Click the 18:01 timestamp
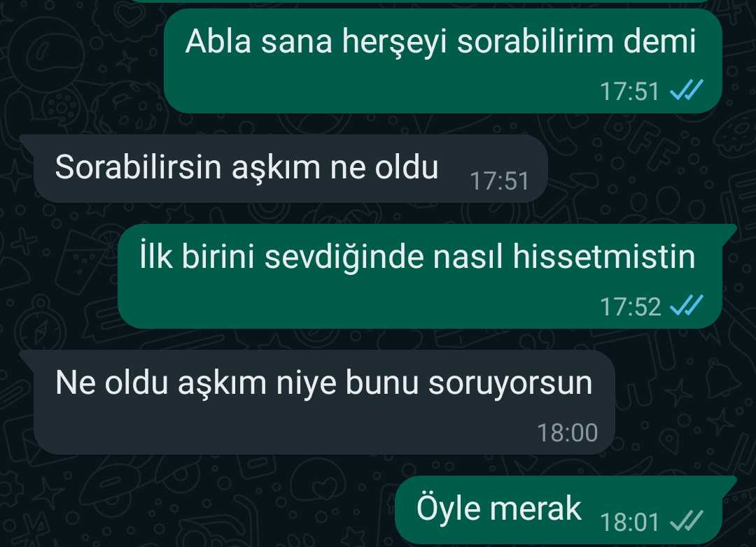This screenshot has height=547, width=756. pyautogui.click(x=629, y=522)
